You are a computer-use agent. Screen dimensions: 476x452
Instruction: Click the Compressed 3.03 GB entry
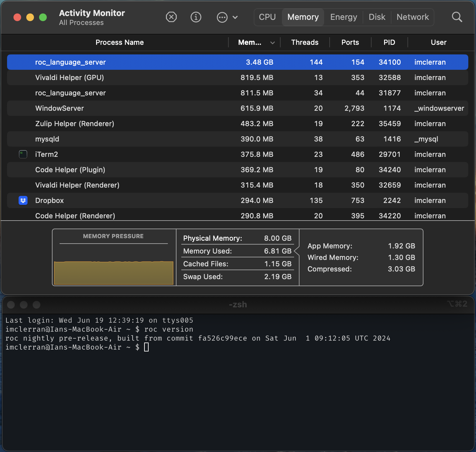361,269
